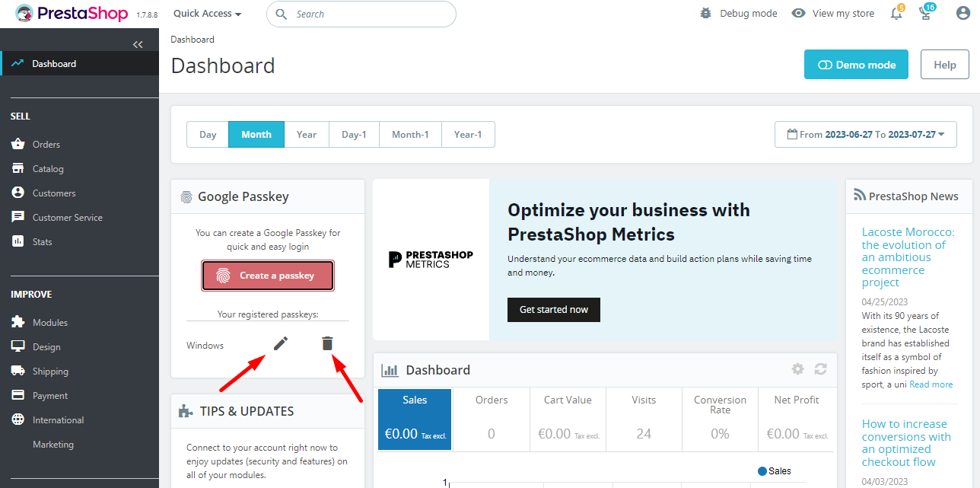Click the Customers person icon in sidebar
This screenshot has width=980, height=488.
(x=17, y=193)
